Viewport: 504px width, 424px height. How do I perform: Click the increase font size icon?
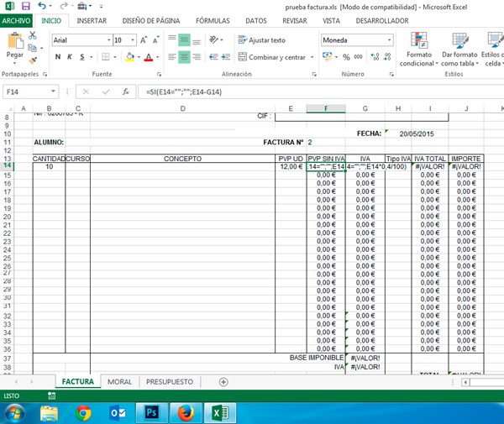[x=144, y=39]
